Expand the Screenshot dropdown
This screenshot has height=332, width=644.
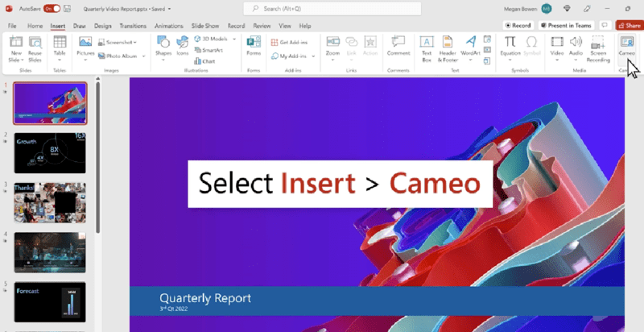(x=134, y=43)
